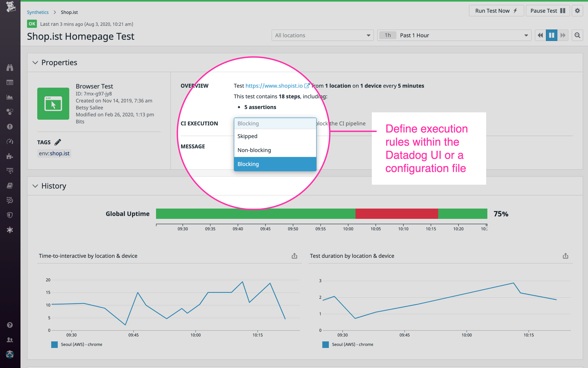
Task: Open the All locations dropdown
Action: click(x=322, y=35)
